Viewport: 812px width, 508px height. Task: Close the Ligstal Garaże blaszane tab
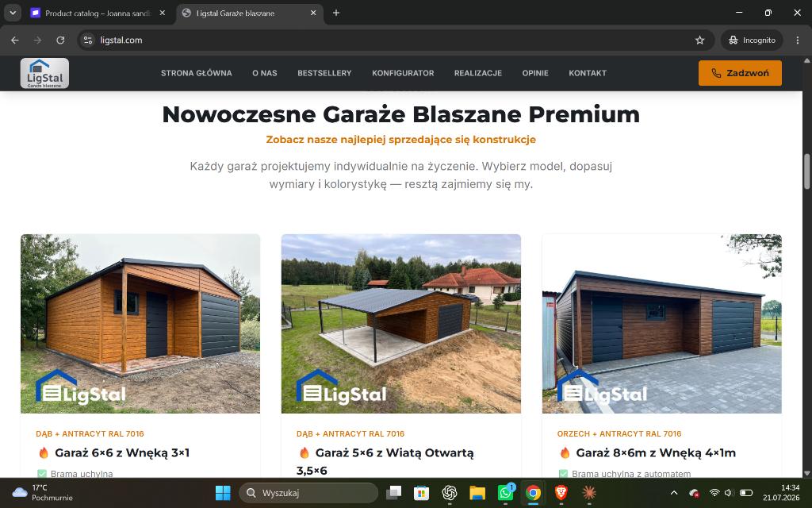click(313, 13)
